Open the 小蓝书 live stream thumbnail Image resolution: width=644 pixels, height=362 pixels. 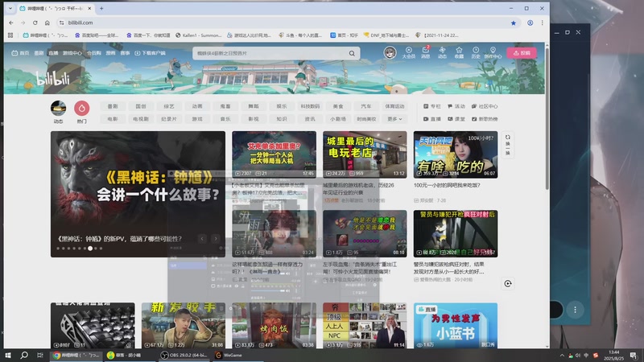tap(456, 326)
